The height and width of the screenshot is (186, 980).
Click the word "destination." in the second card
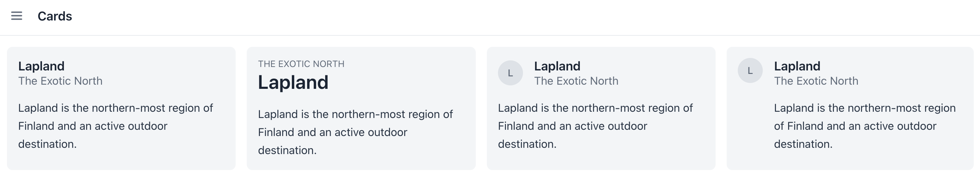pyautogui.click(x=287, y=150)
